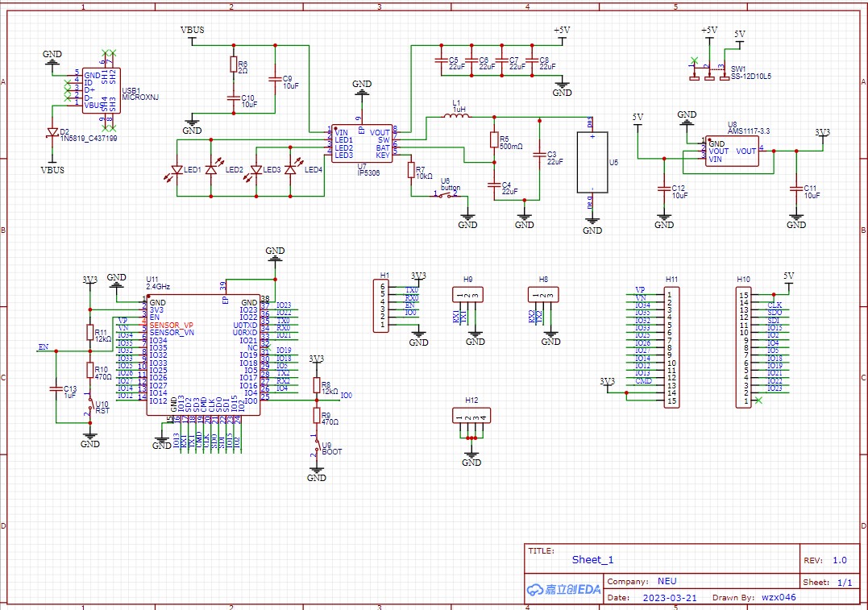This screenshot has height=610, width=868.
Task: Select the L1 1uH inductor
Action: tap(458, 118)
